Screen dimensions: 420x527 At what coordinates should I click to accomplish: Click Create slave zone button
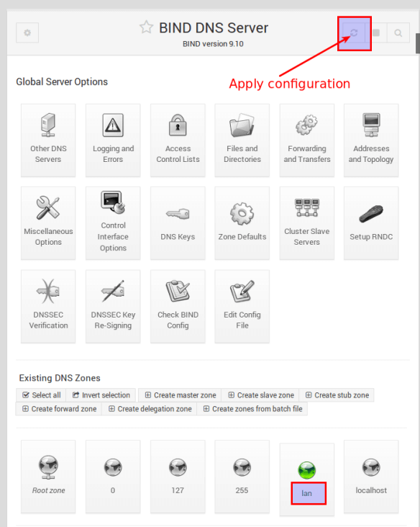[x=260, y=395]
